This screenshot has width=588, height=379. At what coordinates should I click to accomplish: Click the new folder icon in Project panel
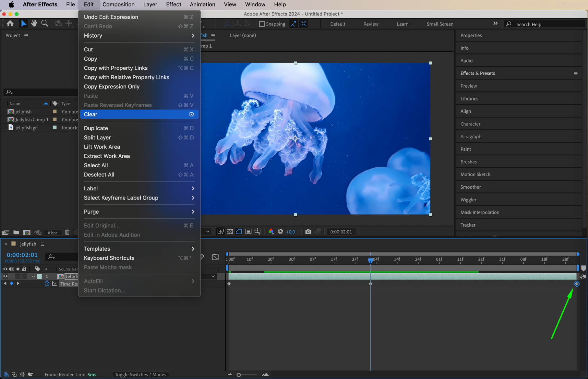coord(16,232)
